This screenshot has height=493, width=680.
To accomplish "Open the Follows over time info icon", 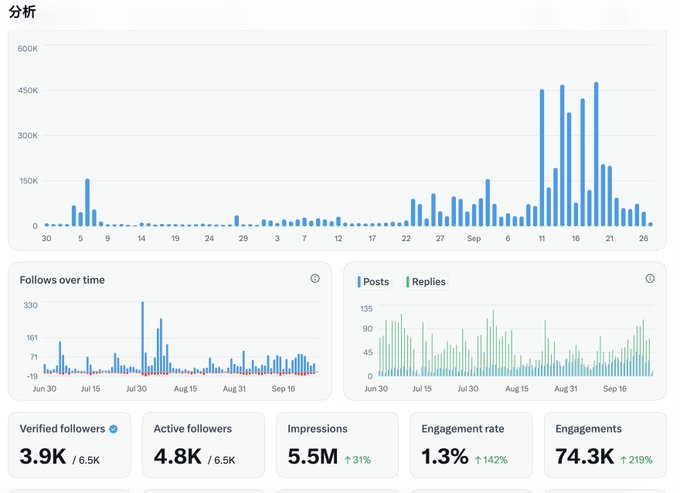I will click(315, 279).
